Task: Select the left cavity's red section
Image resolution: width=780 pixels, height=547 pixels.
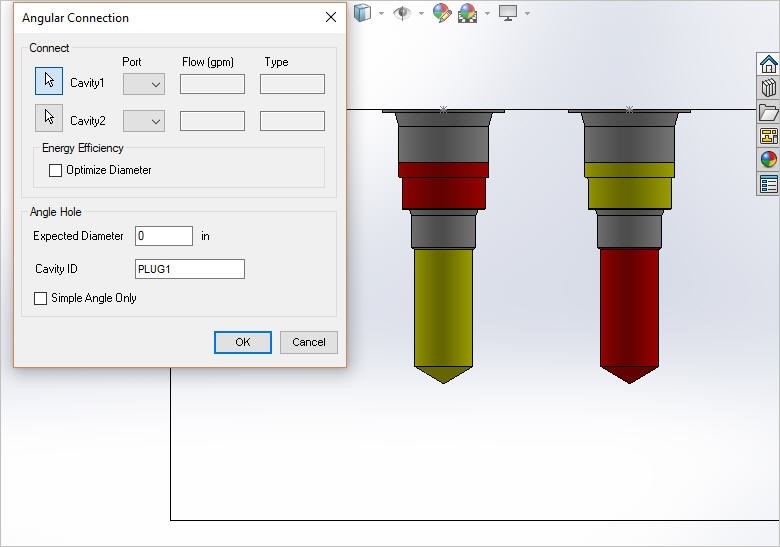Action: (x=443, y=185)
